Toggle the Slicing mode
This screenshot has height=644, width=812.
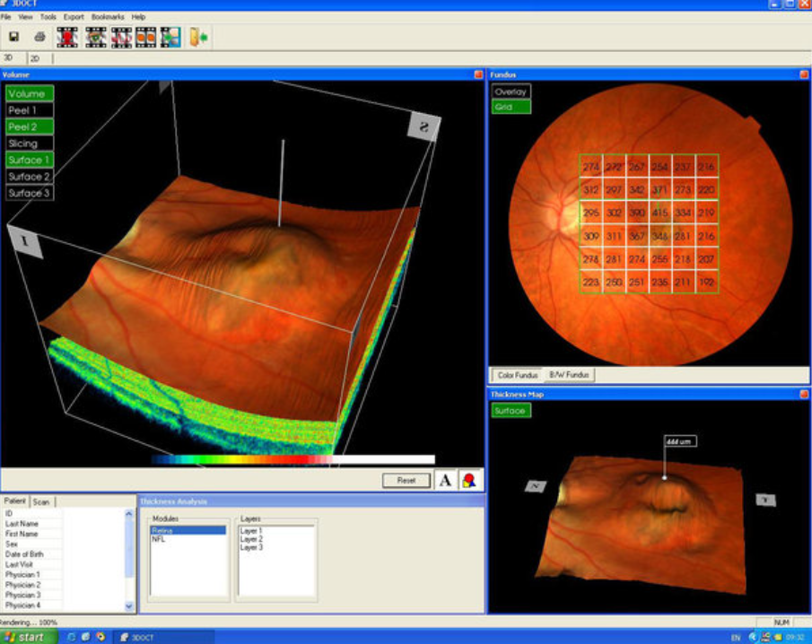(x=30, y=144)
